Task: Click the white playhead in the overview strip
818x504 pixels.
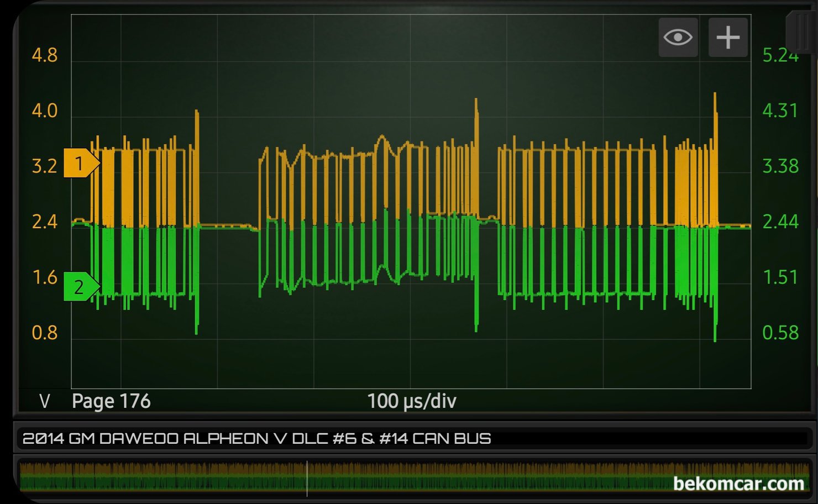Action: tap(307, 479)
